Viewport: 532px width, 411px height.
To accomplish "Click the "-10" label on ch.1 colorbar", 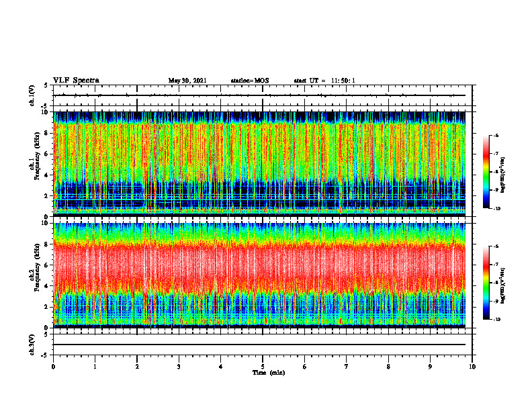I will 496,209.
